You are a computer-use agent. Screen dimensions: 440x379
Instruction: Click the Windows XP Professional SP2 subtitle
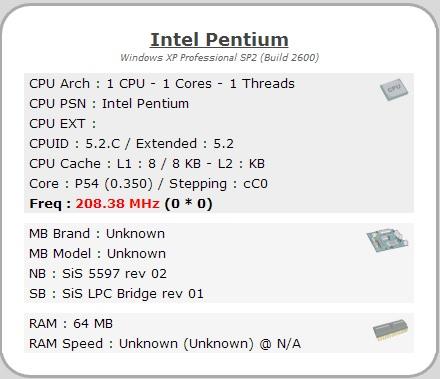pos(219,58)
